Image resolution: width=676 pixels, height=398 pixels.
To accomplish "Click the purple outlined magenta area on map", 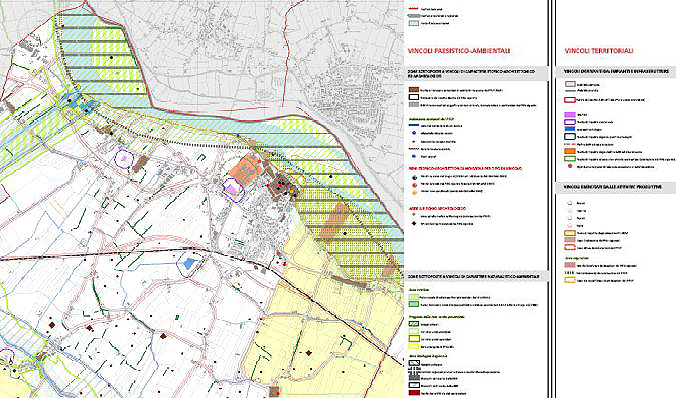I will [232, 189].
